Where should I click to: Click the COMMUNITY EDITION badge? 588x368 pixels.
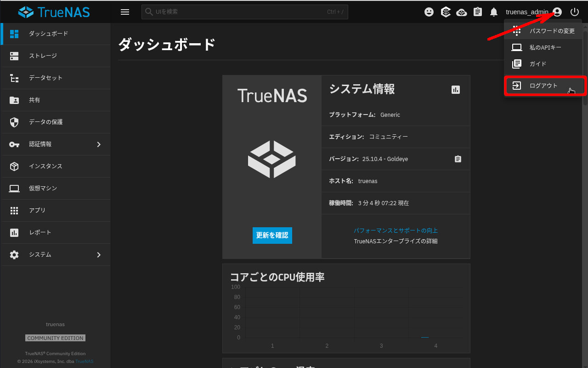click(x=55, y=338)
